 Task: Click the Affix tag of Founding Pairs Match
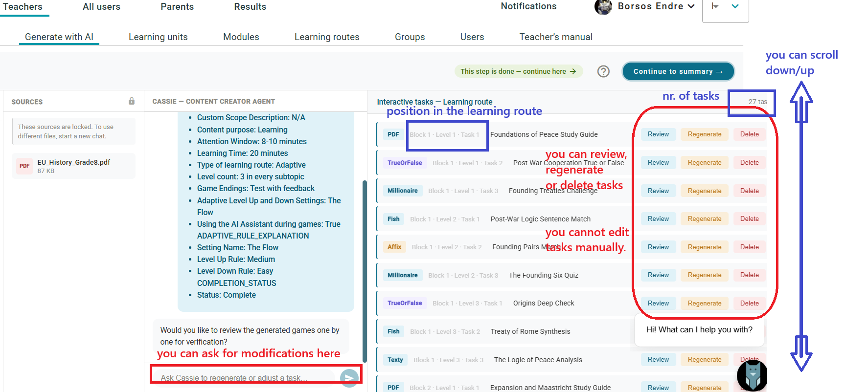[394, 247]
